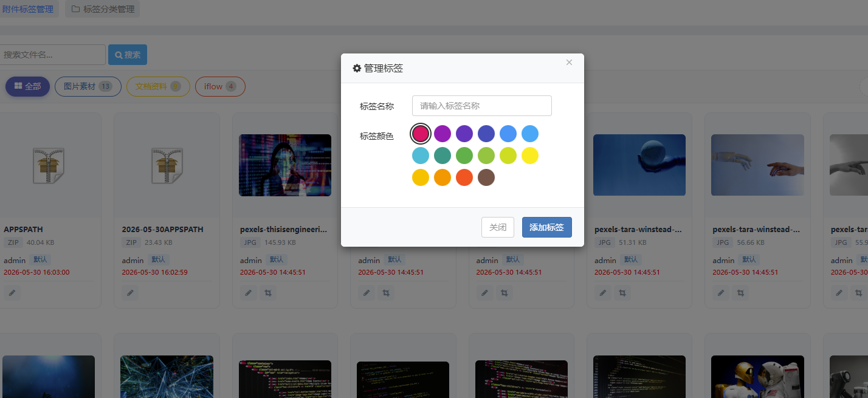The image size is (868, 398).
Task: Click edit pencil on the 56.66 KB card
Action: click(721, 293)
